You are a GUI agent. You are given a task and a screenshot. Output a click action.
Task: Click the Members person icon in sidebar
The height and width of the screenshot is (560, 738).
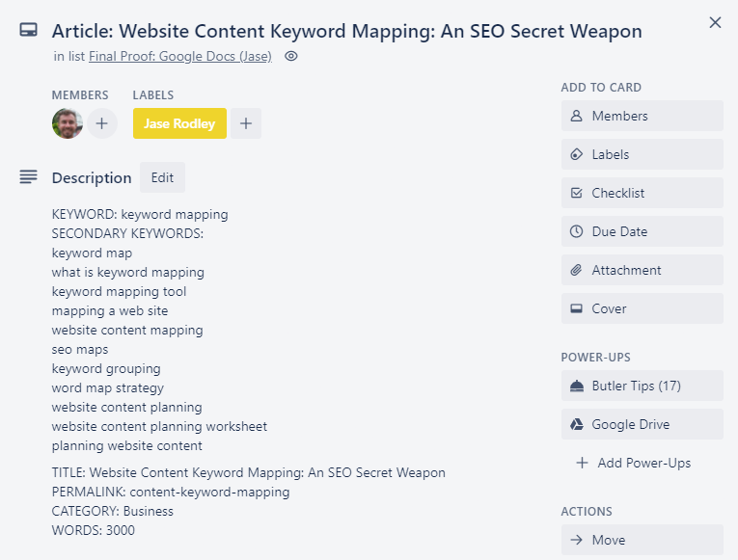576,116
